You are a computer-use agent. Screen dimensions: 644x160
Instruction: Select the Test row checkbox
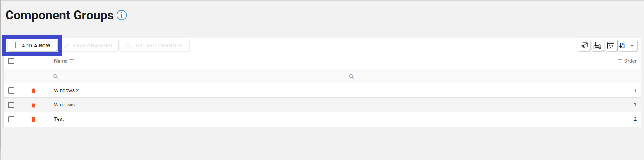click(x=11, y=119)
